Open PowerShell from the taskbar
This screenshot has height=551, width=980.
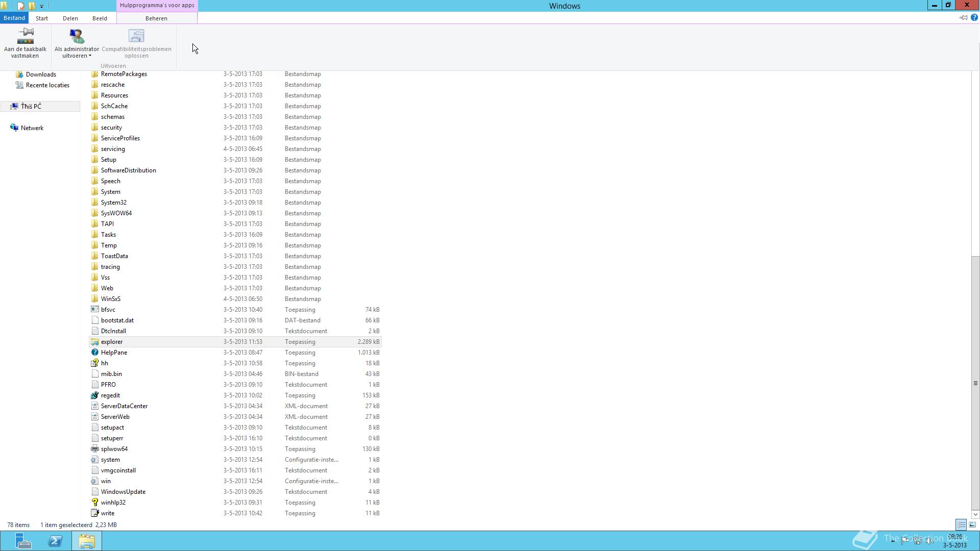[55, 541]
